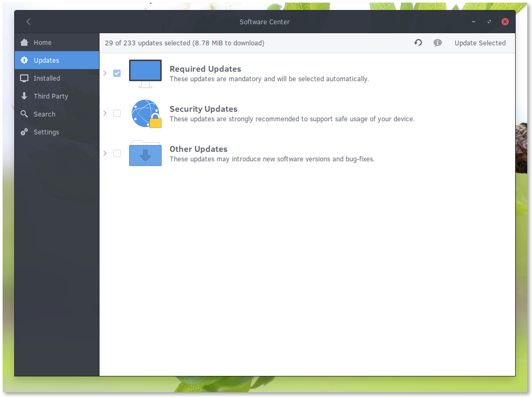The image size is (532, 397).
Task: Click the Required Updates heading
Action: pyautogui.click(x=205, y=69)
